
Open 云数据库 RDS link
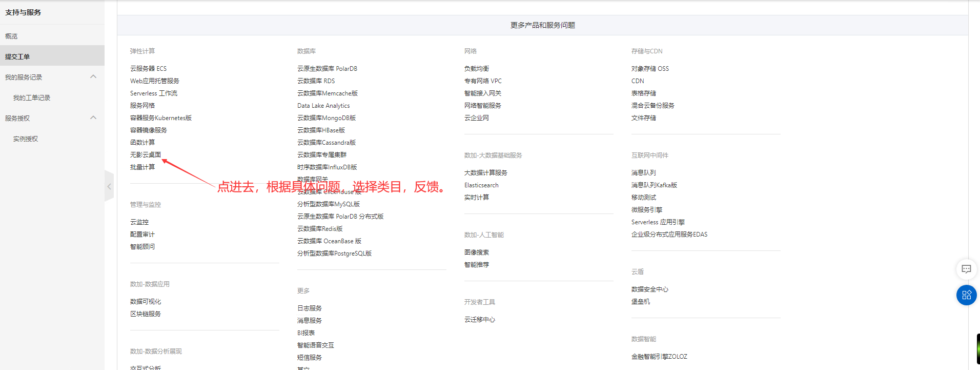316,81
